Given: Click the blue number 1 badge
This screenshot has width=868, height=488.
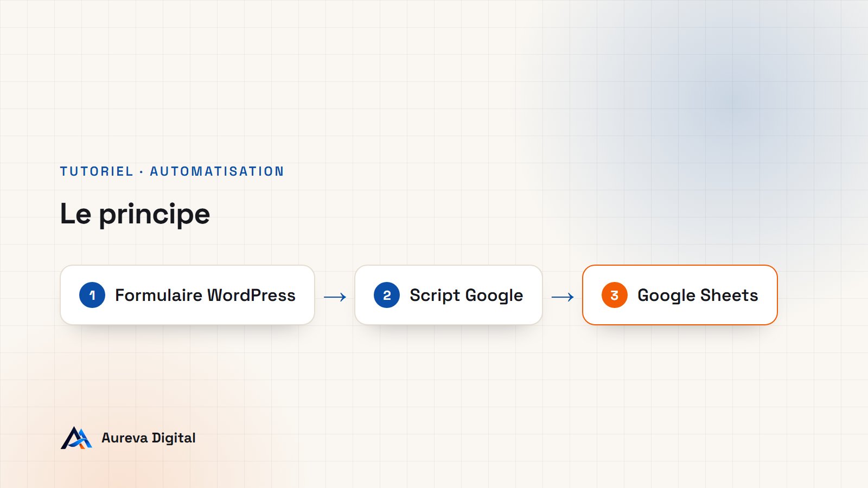Looking at the screenshot, I should [x=92, y=295].
